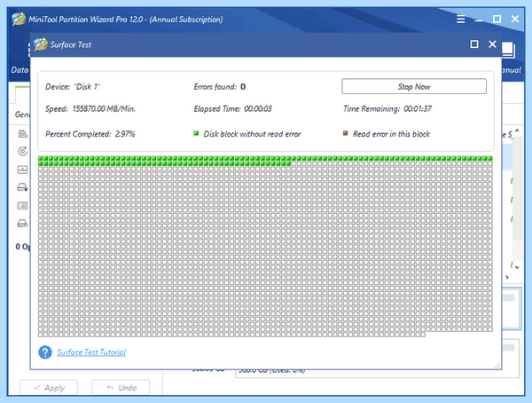Screen dimensions: 532x403
Task: Click the blue question mark help icon
Action: point(45,352)
